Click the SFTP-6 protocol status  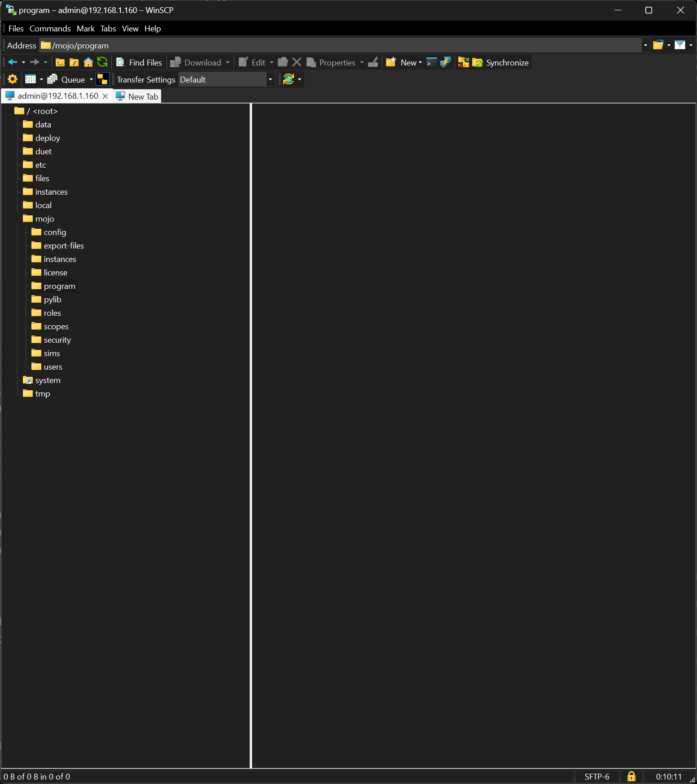coord(597,776)
